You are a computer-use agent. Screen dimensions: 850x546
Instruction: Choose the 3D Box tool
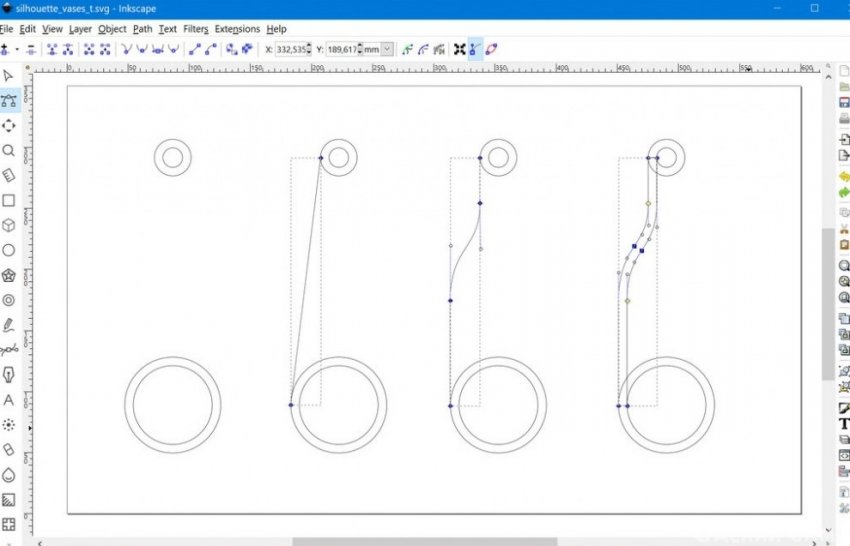9,225
